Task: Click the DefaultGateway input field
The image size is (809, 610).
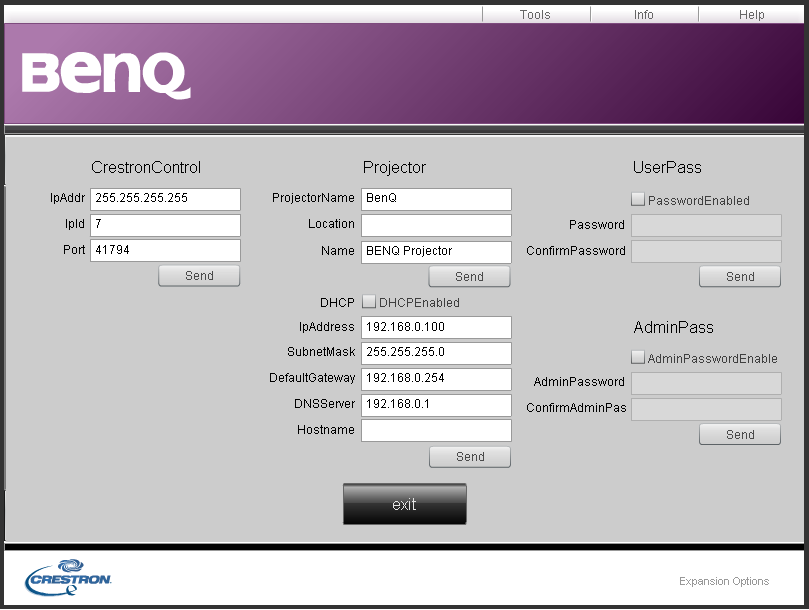Action: [x=436, y=379]
